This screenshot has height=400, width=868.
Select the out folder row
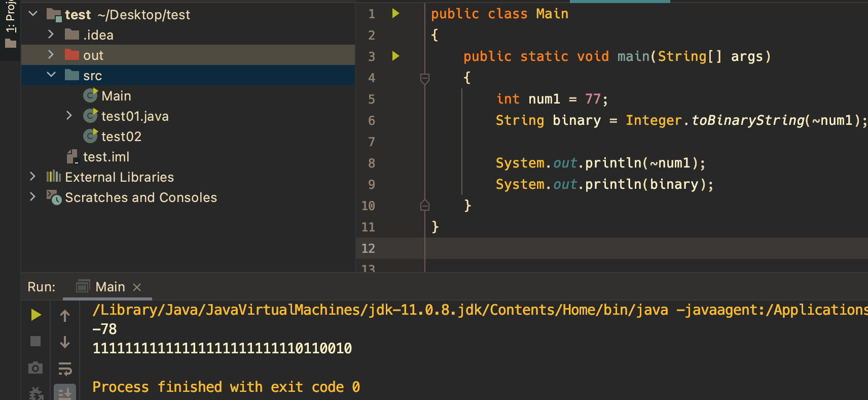tap(188, 55)
